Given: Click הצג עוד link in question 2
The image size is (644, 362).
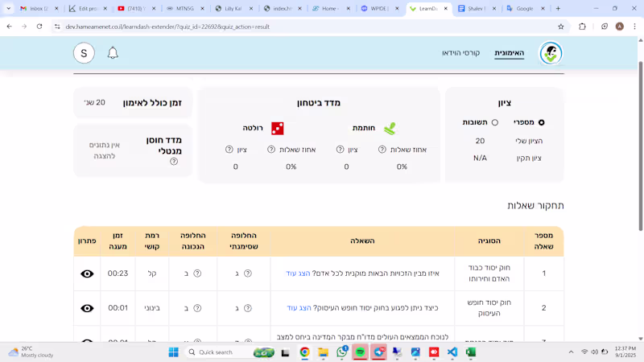Looking at the screenshot, I should coord(299,308).
